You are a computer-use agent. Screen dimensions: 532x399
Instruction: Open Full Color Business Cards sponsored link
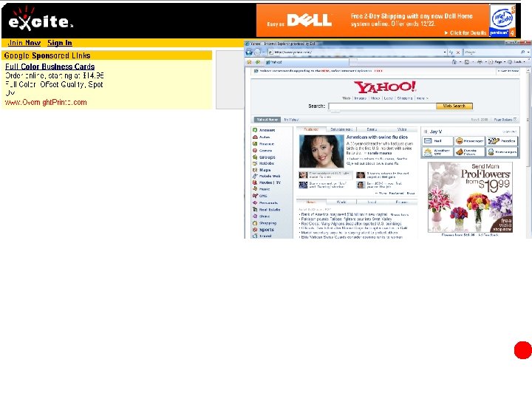coord(50,66)
